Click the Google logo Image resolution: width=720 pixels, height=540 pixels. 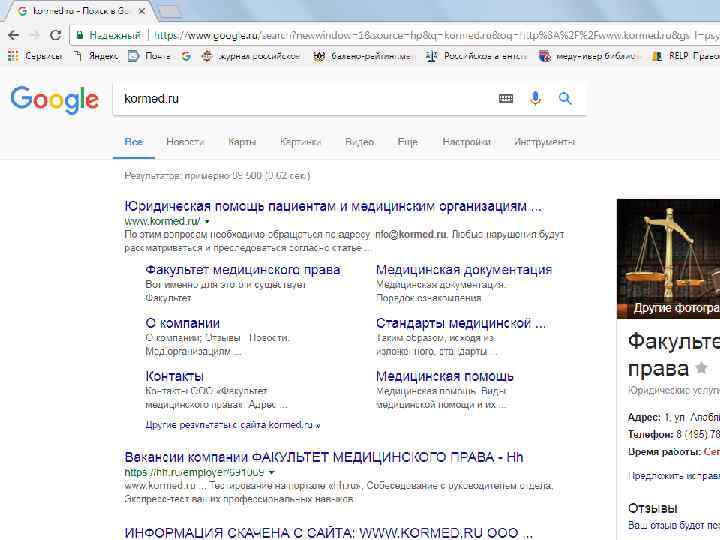(x=55, y=100)
